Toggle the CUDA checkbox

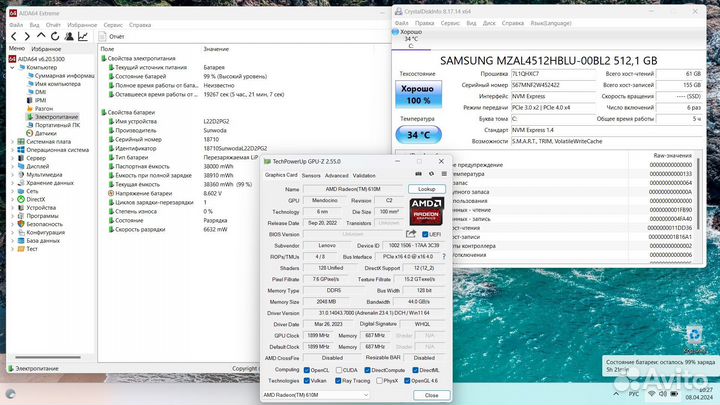tap(339, 370)
